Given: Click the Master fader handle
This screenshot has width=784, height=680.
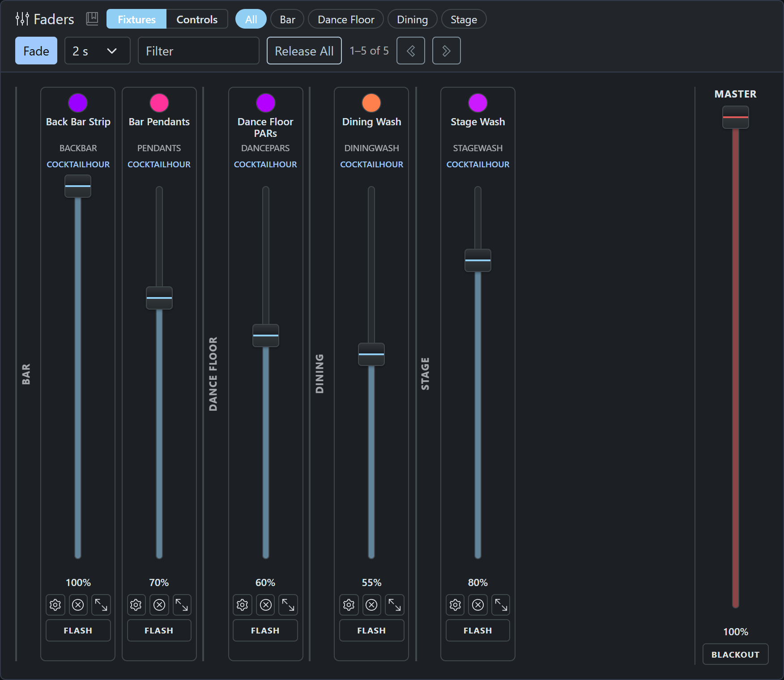Looking at the screenshot, I should click(736, 117).
